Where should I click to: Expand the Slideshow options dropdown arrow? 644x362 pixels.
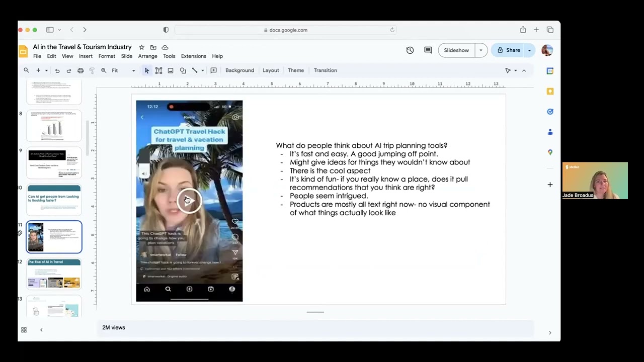[x=481, y=50]
